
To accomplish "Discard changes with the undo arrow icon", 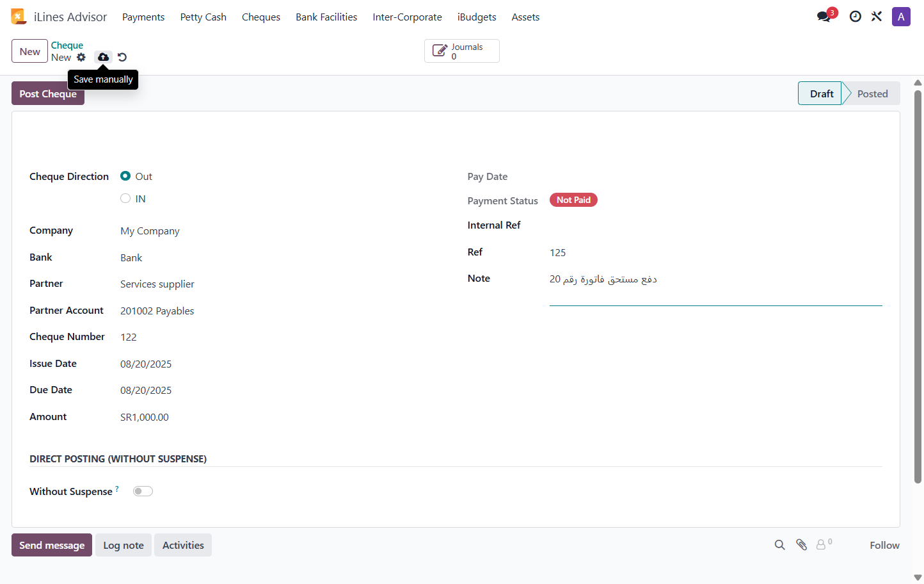I will pos(122,57).
